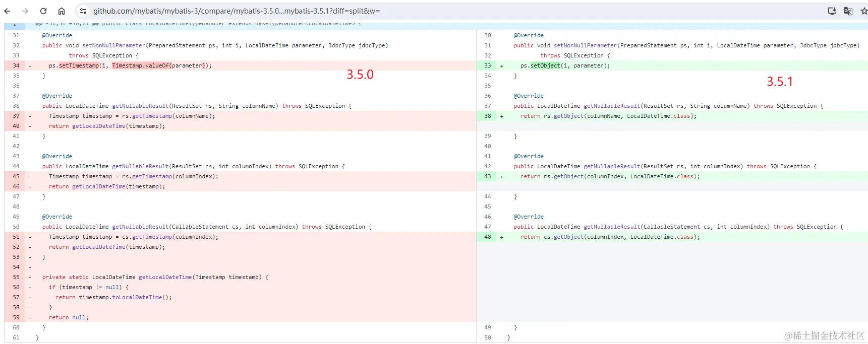Screen dimensions: 868x344
Task: Click @Override annotation on left line 31
Action: (x=57, y=35)
